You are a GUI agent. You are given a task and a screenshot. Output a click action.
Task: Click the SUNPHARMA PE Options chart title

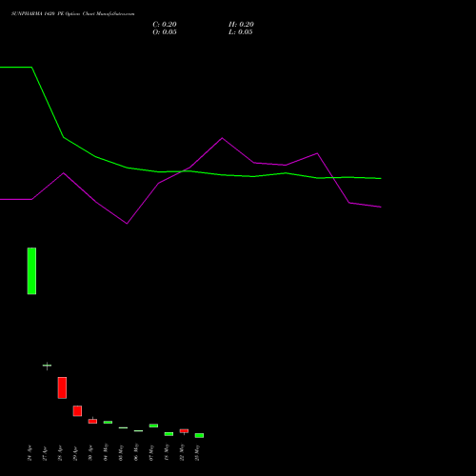[x=72, y=14]
